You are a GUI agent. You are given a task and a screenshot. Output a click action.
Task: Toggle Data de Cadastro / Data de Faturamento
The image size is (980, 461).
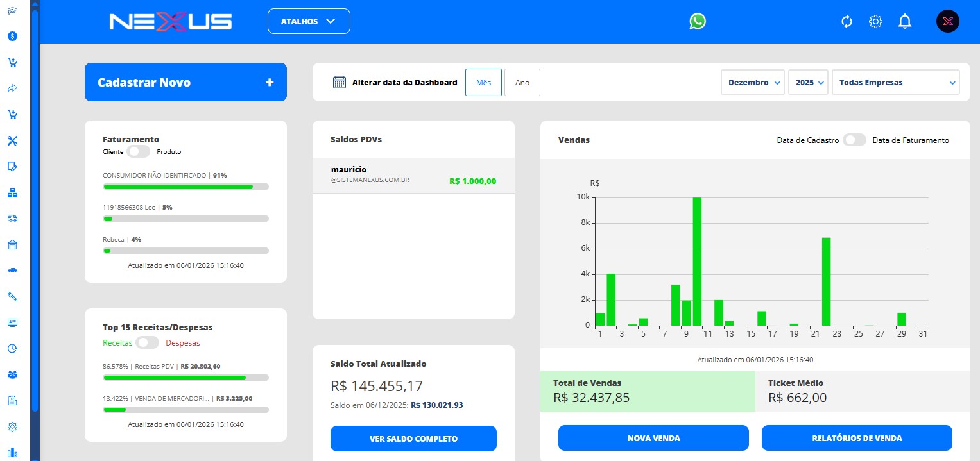855,140
